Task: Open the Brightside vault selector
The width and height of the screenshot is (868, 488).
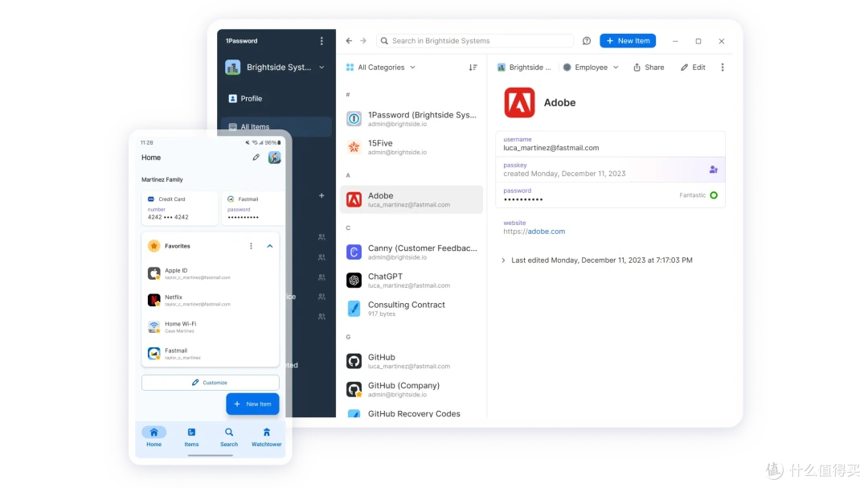Action: 524,67
